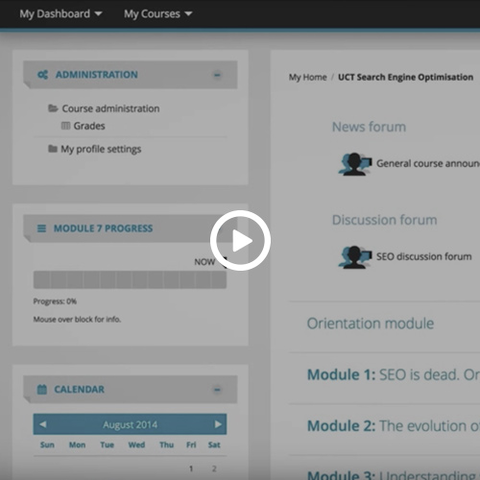Collapse the Administration block with minus icon
The width and height of the screenshot is (480, 480).
tap(217, 75)
